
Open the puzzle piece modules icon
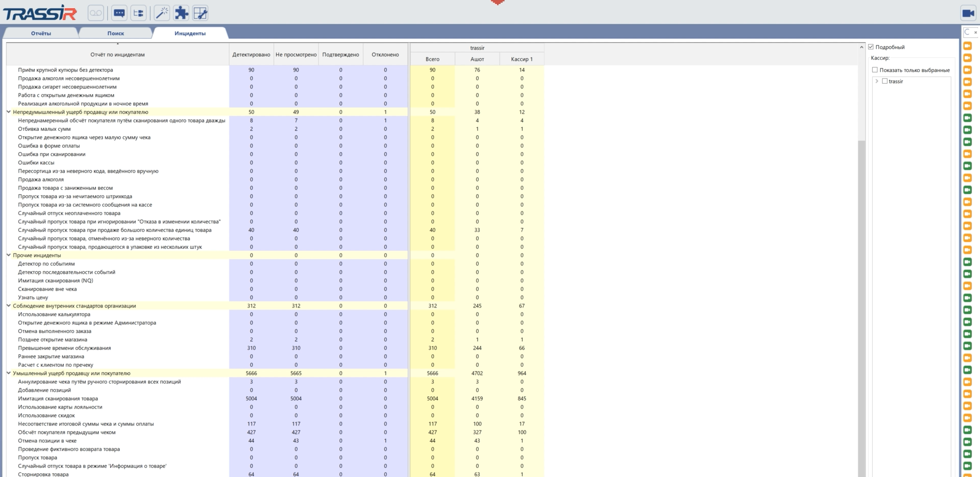pyautogui.click(x=181, y=13)
